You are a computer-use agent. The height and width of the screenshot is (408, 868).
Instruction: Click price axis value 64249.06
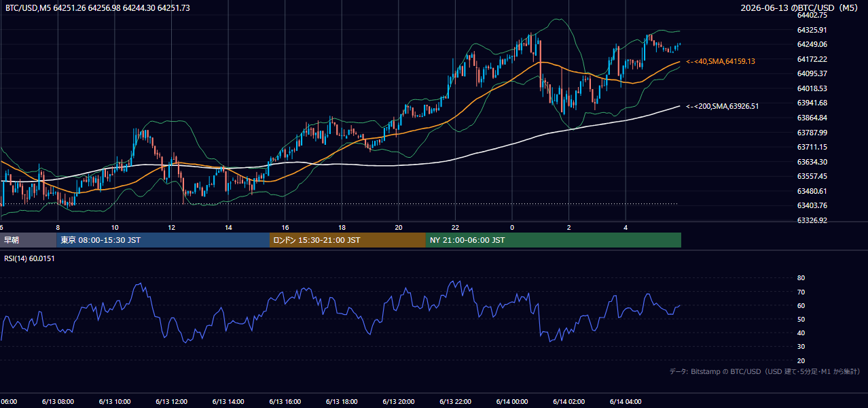(812, 44)
